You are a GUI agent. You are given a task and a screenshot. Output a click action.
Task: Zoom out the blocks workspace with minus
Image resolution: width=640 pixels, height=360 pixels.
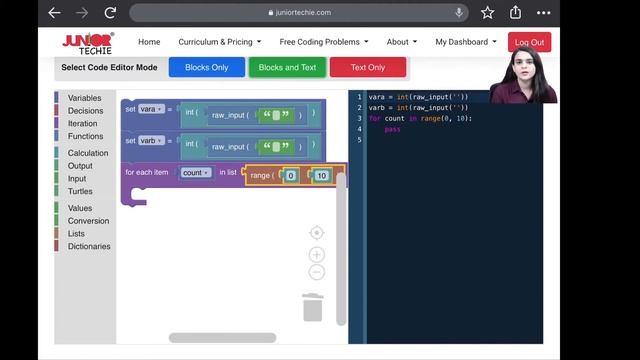tap(317, 272)
